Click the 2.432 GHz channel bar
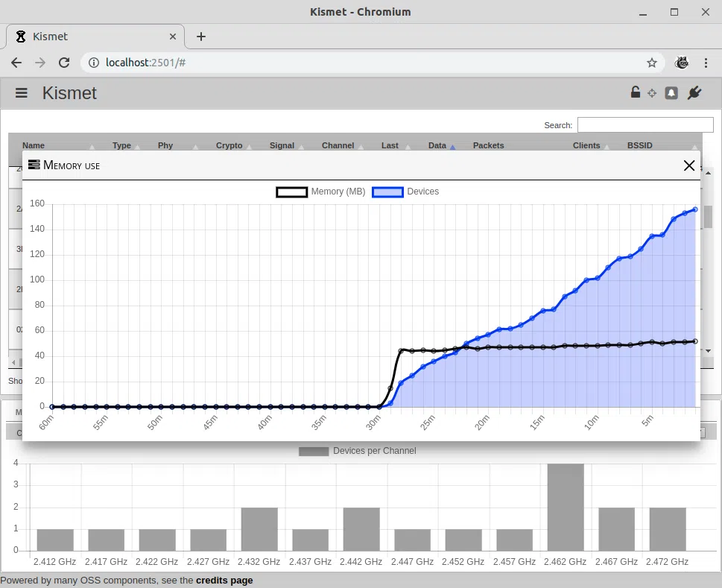Viewport: 722px width, 588px height. (x=259, y=529)
